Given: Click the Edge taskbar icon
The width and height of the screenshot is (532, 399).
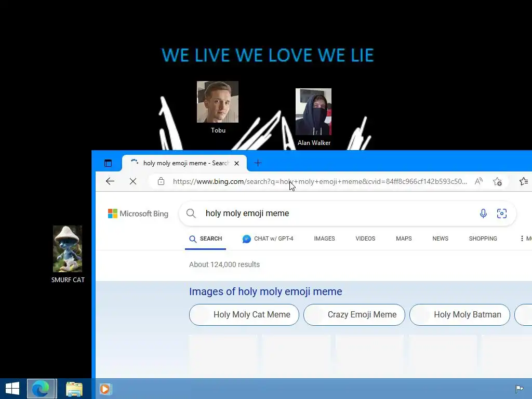Looking at the screenshot, I should coord(41,389).
